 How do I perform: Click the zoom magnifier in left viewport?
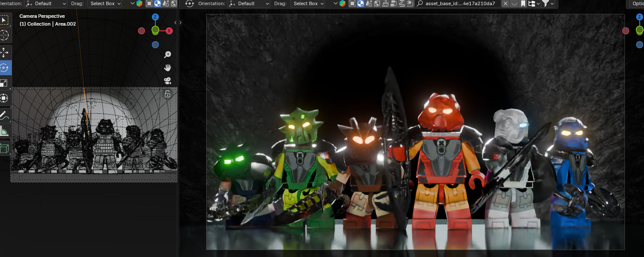[x=168, y=55]
